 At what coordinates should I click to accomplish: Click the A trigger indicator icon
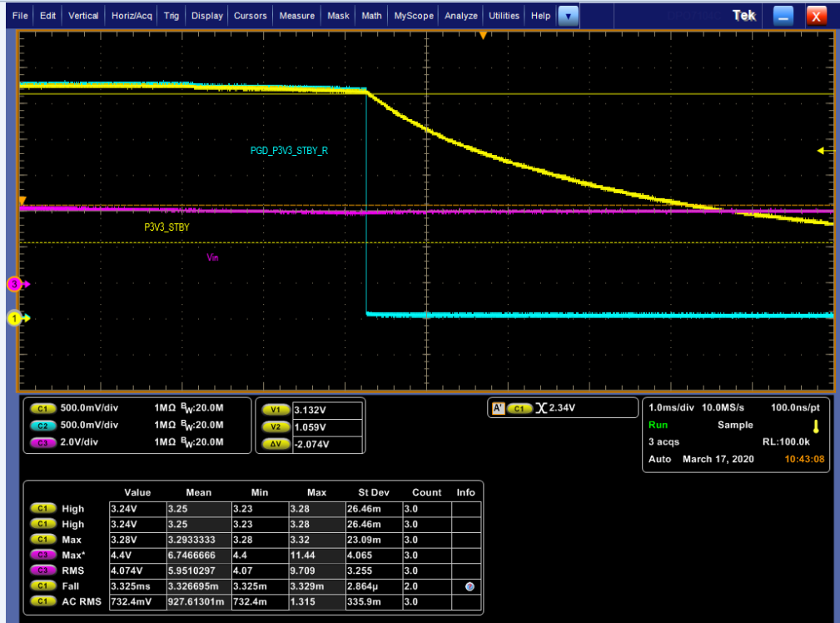click(x=498, y=409)
